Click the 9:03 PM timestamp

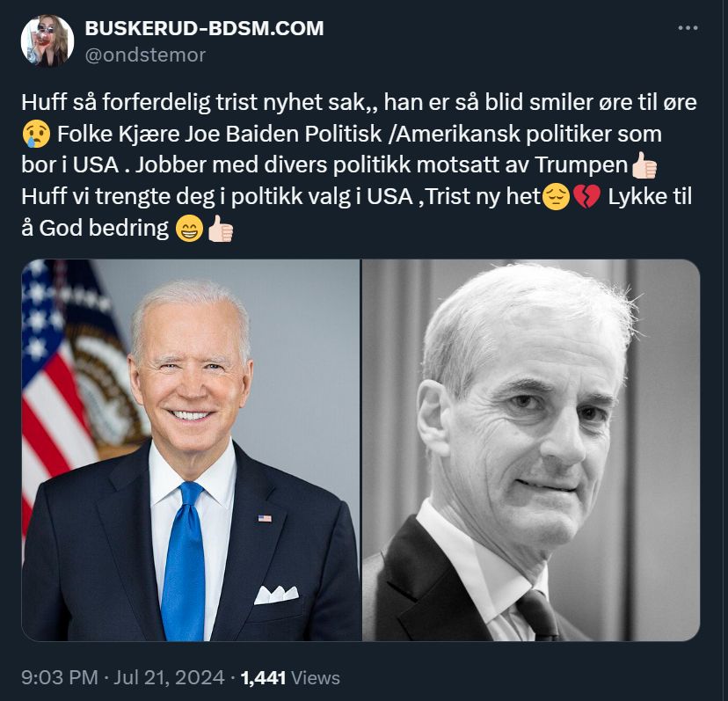tap(60, 678)
